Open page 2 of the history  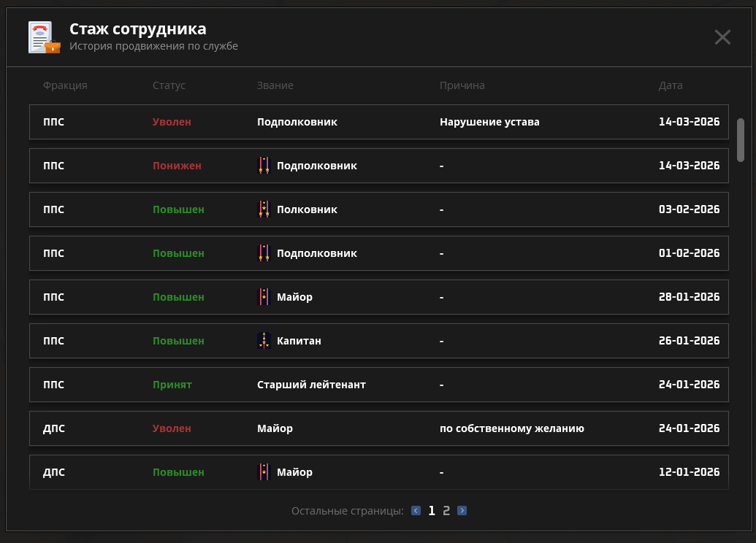[x=446, y=510]
